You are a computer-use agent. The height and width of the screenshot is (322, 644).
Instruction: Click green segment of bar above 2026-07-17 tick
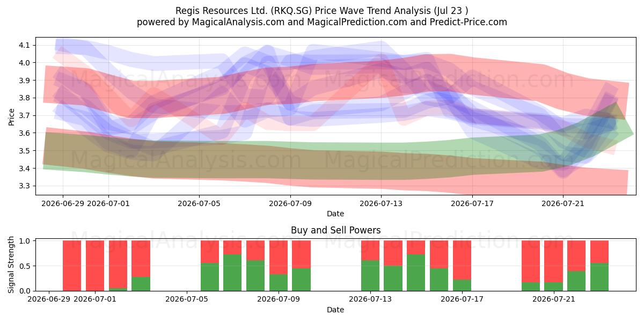[462, 285]
